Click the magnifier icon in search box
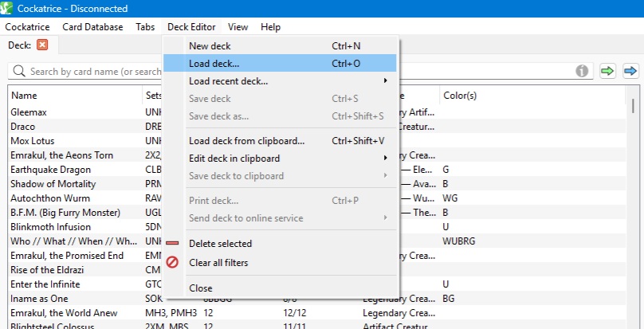 pyautogui.click(x=19, y=72)
